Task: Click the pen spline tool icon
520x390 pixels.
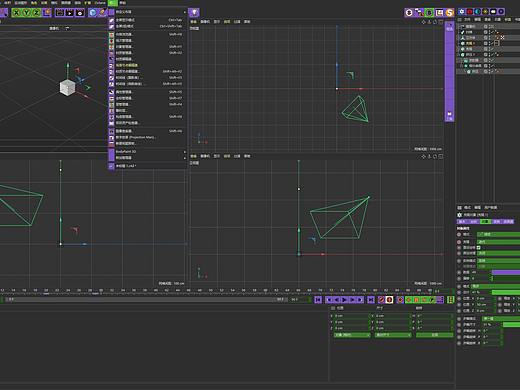Action: click(102, 13)
